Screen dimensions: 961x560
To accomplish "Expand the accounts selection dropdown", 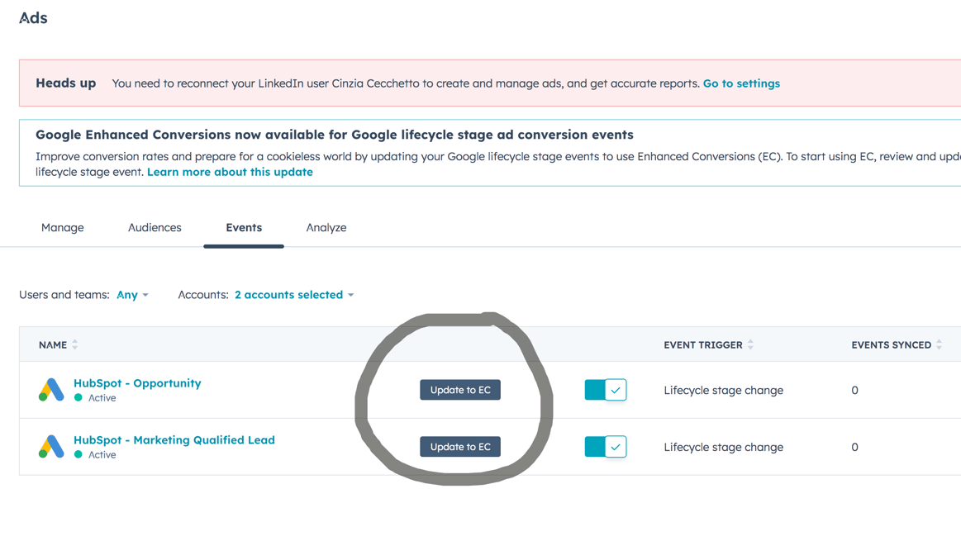I will coord(294,294).
